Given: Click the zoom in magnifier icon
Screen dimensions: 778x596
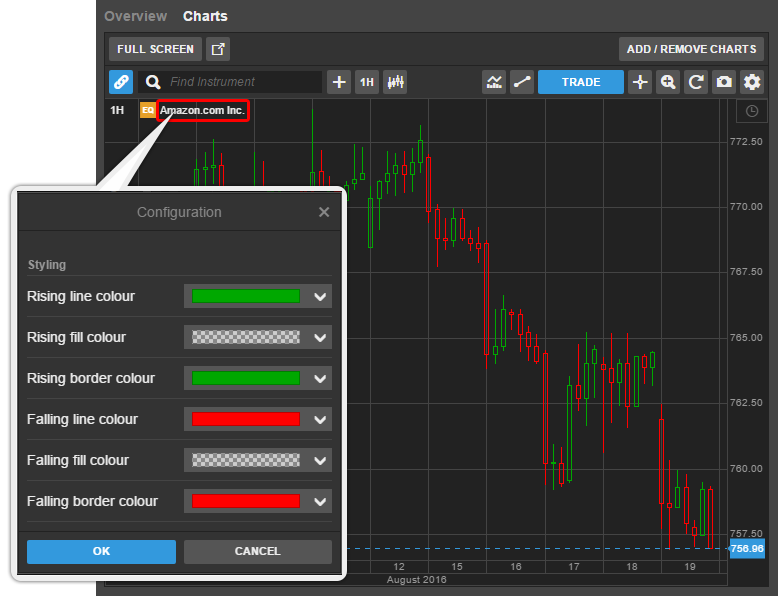Looking at the screenshot, I should tap(668, 82).
